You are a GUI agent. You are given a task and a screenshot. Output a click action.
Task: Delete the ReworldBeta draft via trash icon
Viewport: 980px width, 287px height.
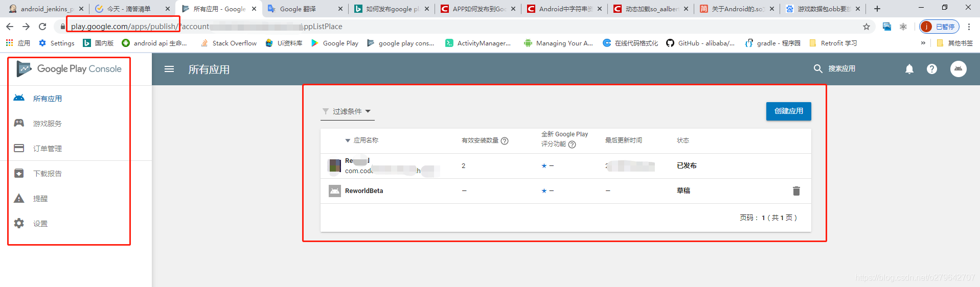click(x=796, y=191)
